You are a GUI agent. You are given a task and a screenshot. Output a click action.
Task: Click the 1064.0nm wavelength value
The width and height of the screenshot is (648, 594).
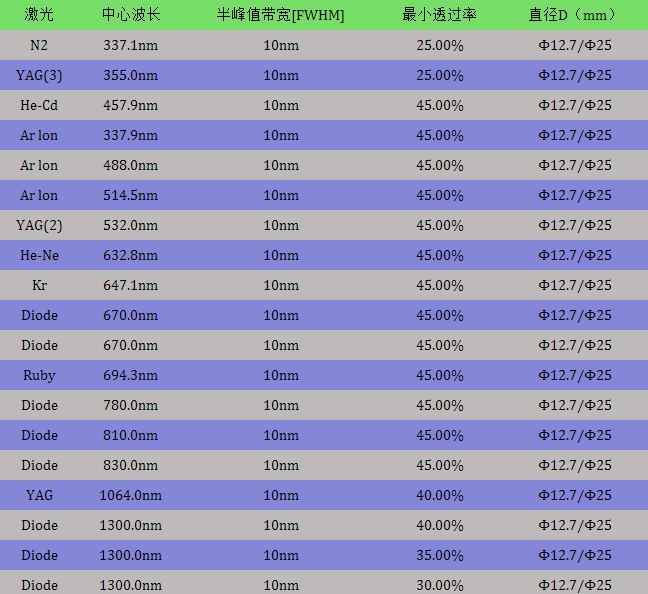point(131,495)
